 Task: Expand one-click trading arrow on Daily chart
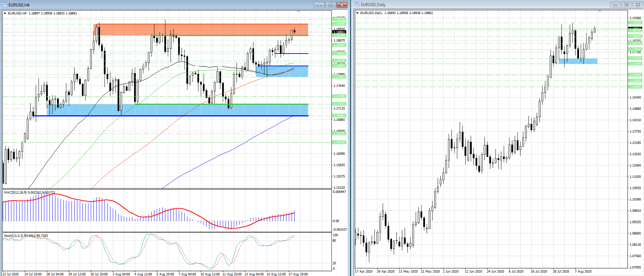coord(358,13)
